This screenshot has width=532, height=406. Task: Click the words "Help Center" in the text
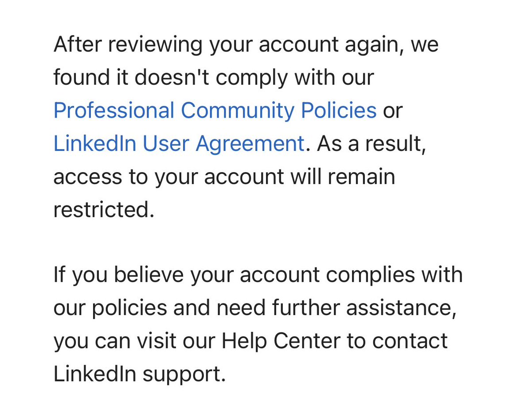coord(281,341)
